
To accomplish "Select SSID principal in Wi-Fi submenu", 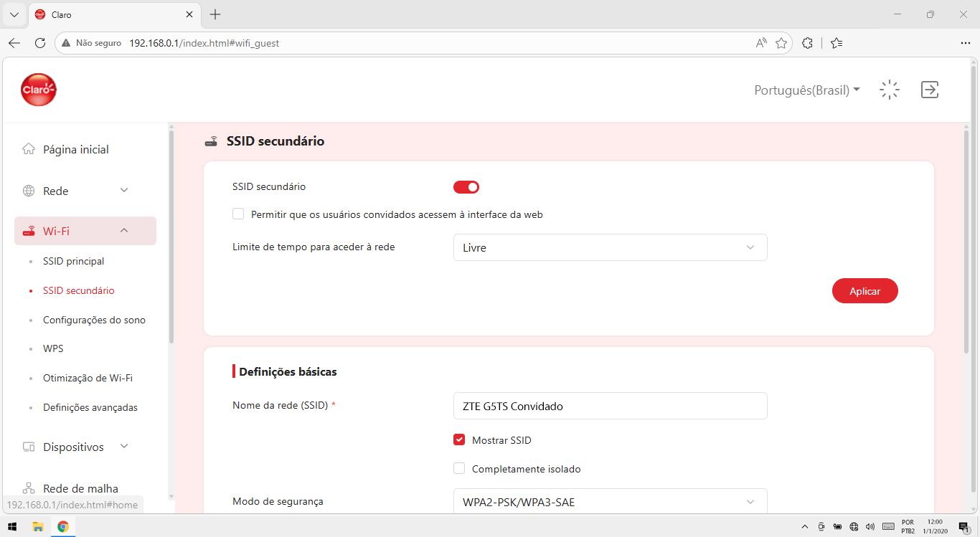I will tap(73, 261).
